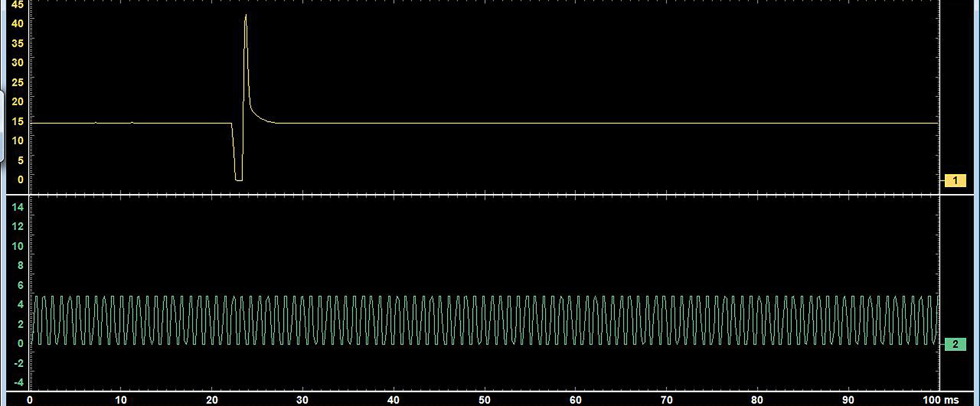Click the peak of the yellow voltage spike
Screen dimensions: 980x406
coord(245,15)
